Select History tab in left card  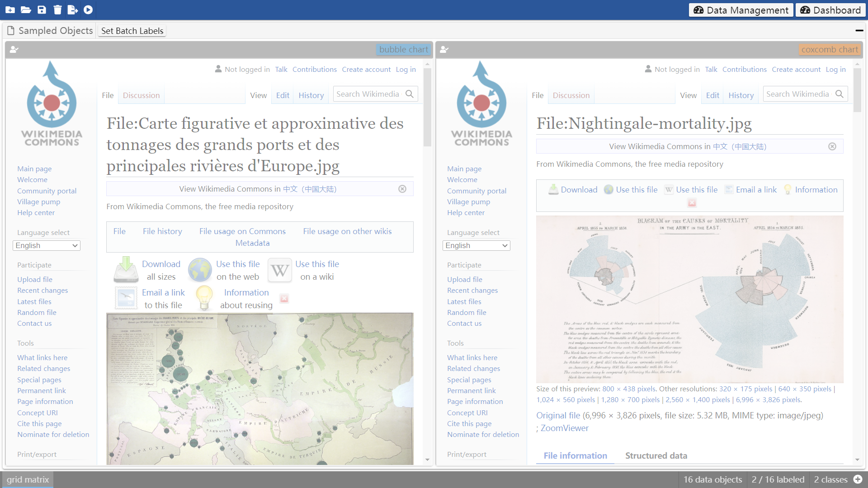[x=311, y=95]
